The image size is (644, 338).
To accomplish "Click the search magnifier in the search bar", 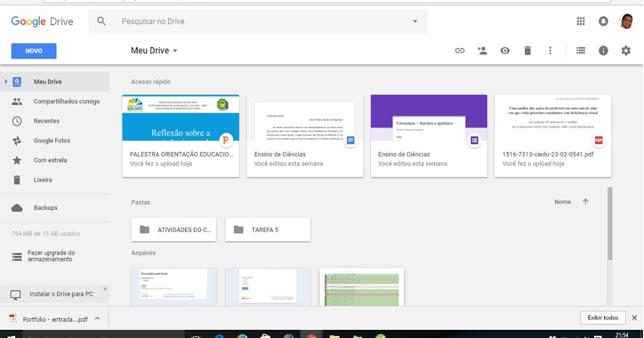I will pyautogui.click(x=101, y=21).
